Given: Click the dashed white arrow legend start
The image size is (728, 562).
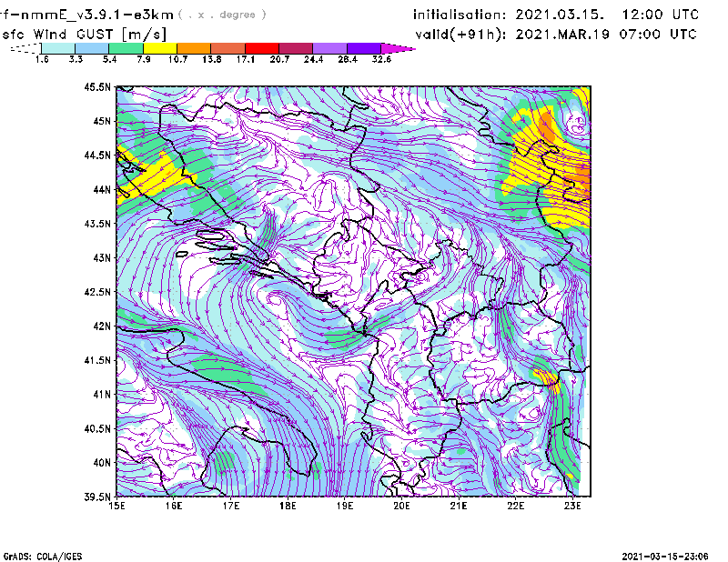Looking at the screenshot, I should click(25, 48).
